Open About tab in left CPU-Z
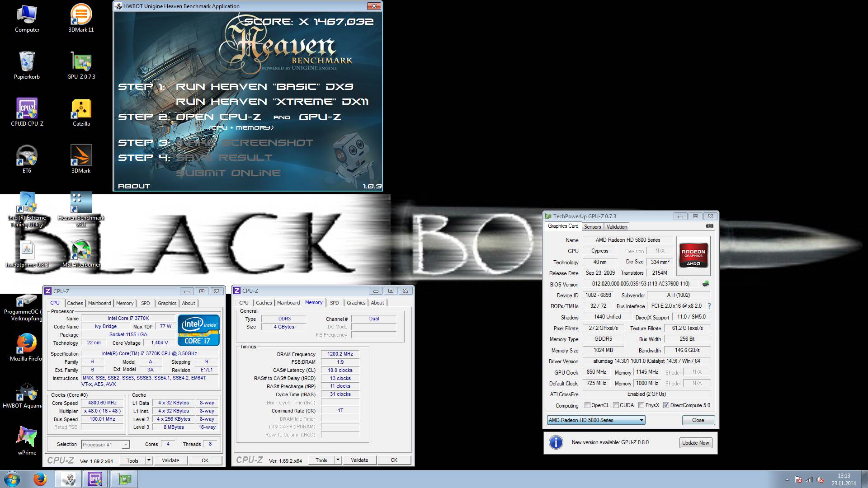Image resolution: width=868 pixels, height=488 pixels. click(189, 303)
